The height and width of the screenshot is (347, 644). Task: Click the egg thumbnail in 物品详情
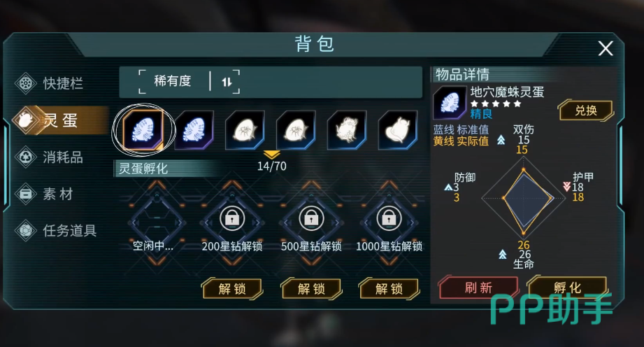(450, 102)
